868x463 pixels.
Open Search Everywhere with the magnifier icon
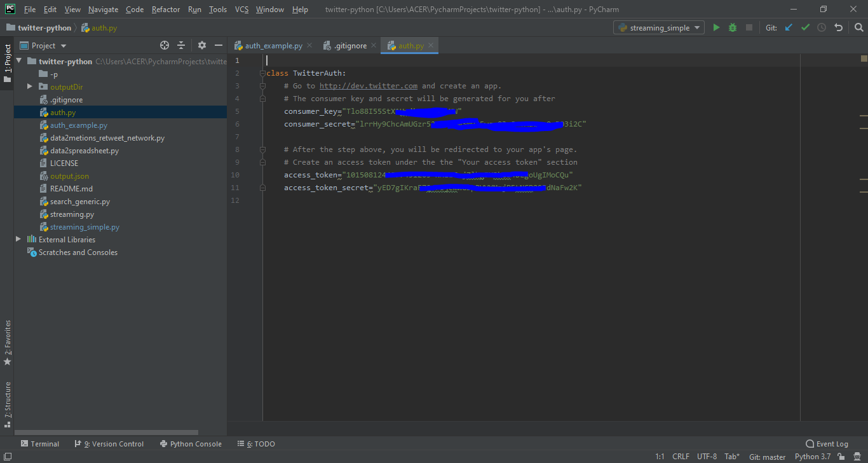(x=858, y=27)
